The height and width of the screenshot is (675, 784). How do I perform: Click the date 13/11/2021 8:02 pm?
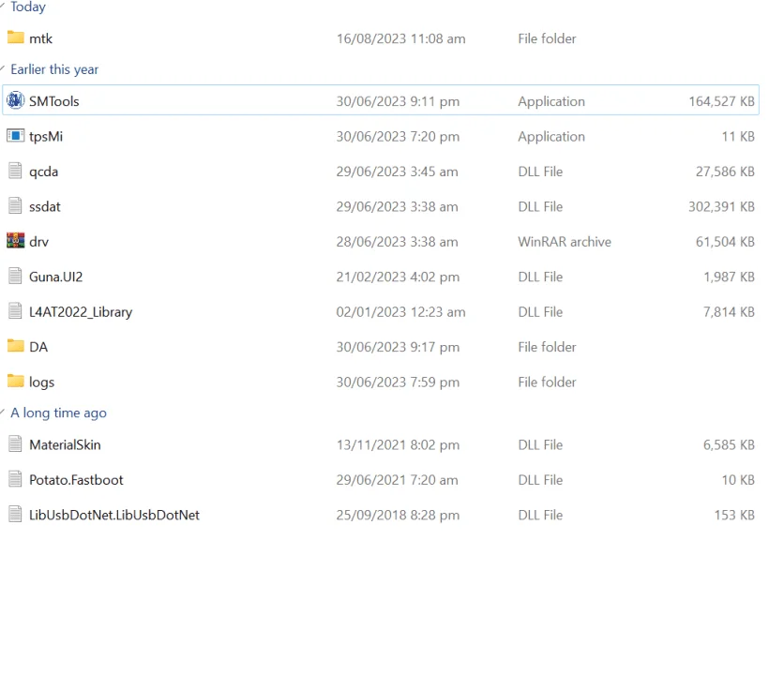click(x=398, y=445)
